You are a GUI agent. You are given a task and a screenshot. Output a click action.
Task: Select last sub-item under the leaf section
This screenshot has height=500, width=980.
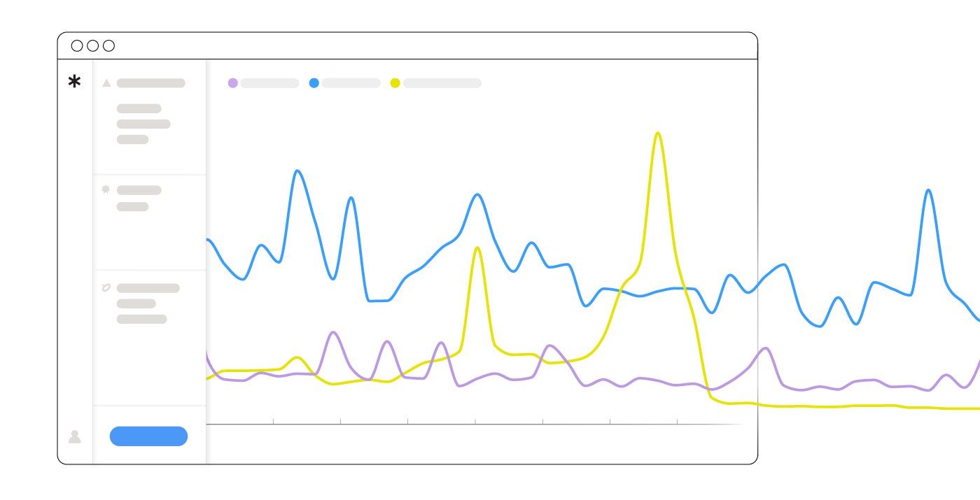141,320
